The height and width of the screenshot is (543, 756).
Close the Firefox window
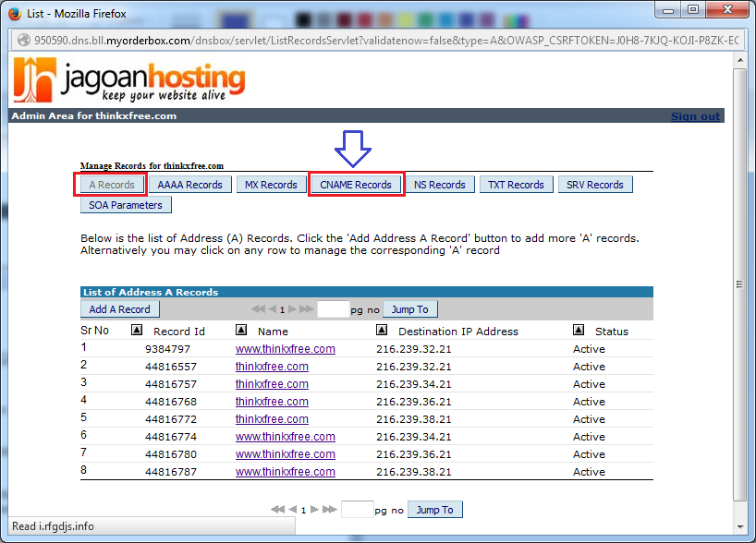pos(727,10)
